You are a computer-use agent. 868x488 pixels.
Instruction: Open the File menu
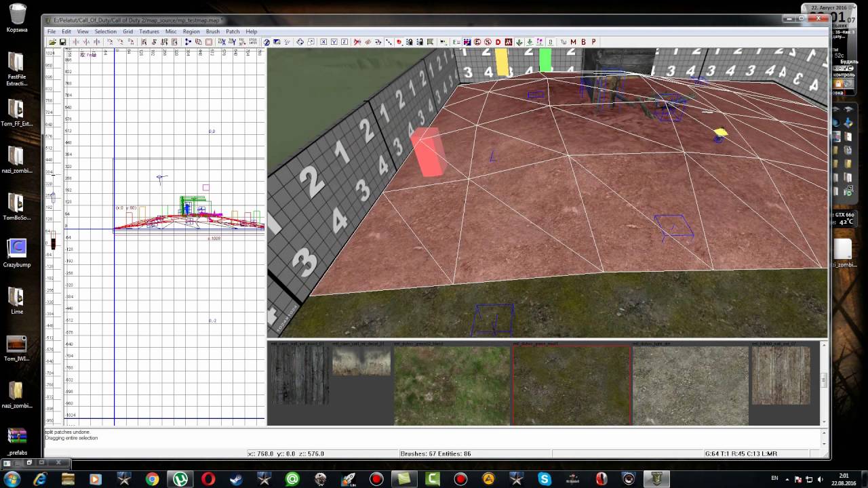pos(52,31)
